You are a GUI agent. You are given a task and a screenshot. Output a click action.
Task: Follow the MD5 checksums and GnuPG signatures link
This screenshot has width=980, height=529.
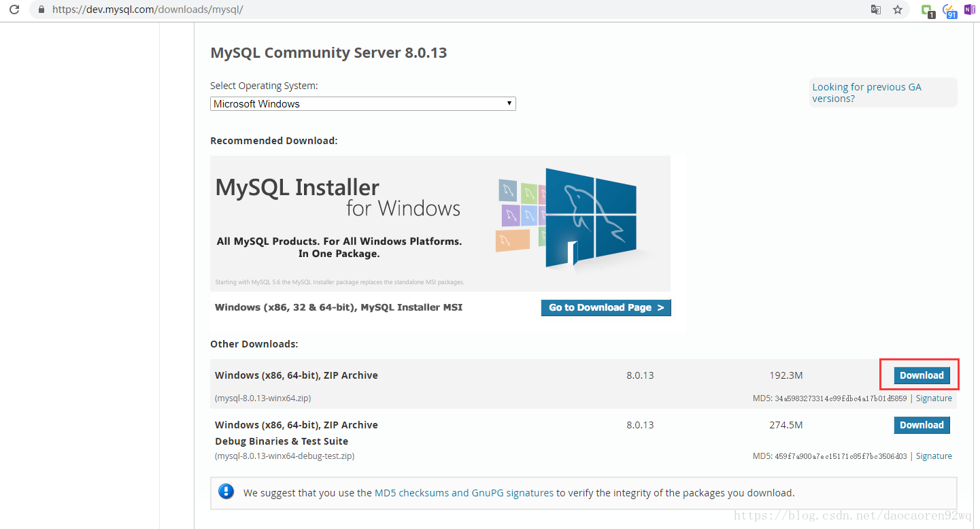coord(464,493)
